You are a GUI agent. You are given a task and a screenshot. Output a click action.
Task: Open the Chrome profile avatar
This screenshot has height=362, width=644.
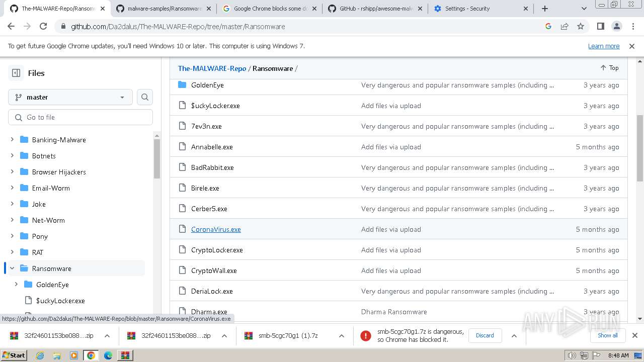coord(617,27)
